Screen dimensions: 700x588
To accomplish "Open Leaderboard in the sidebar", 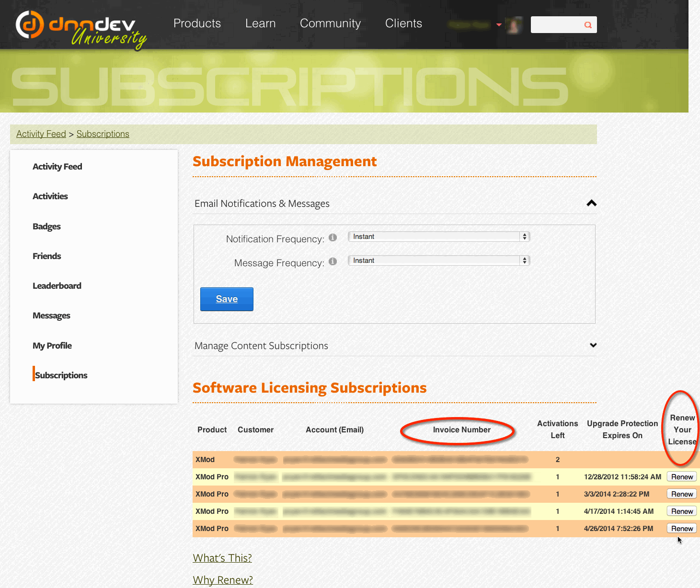I will tap(57, 286).
